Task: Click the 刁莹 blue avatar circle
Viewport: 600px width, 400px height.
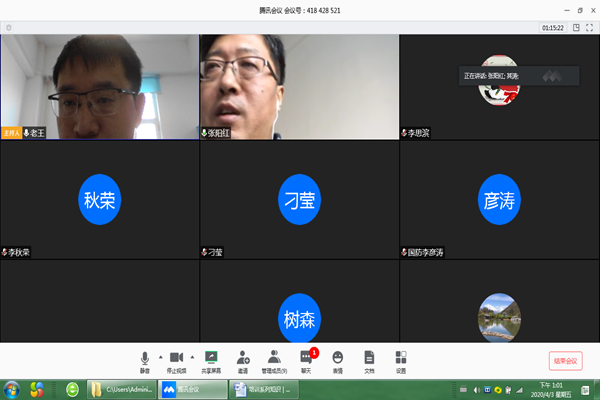Action: [x=299, y=199]
